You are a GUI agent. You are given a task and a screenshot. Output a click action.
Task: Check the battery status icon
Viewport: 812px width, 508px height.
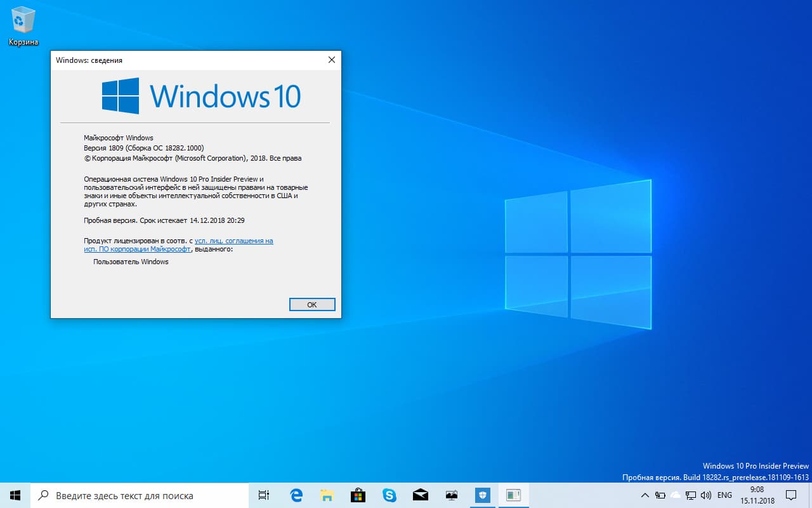[660, 495]
